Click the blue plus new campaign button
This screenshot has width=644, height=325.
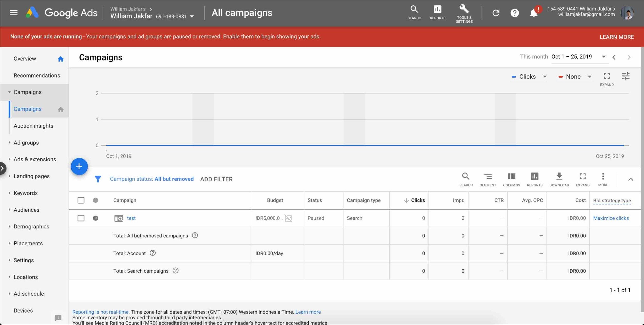tap(79, 166)
